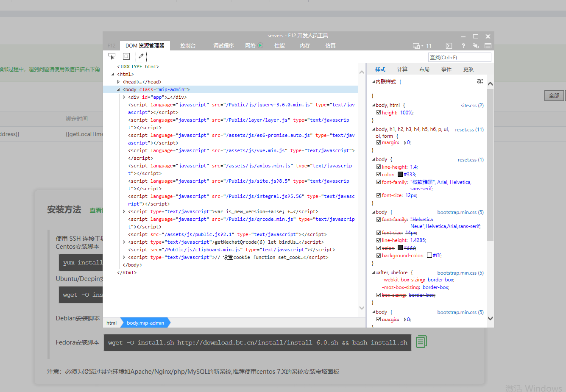566x392 pixels.
Task: Expand script with 设置cookie comment
Action: coord(124,257)
